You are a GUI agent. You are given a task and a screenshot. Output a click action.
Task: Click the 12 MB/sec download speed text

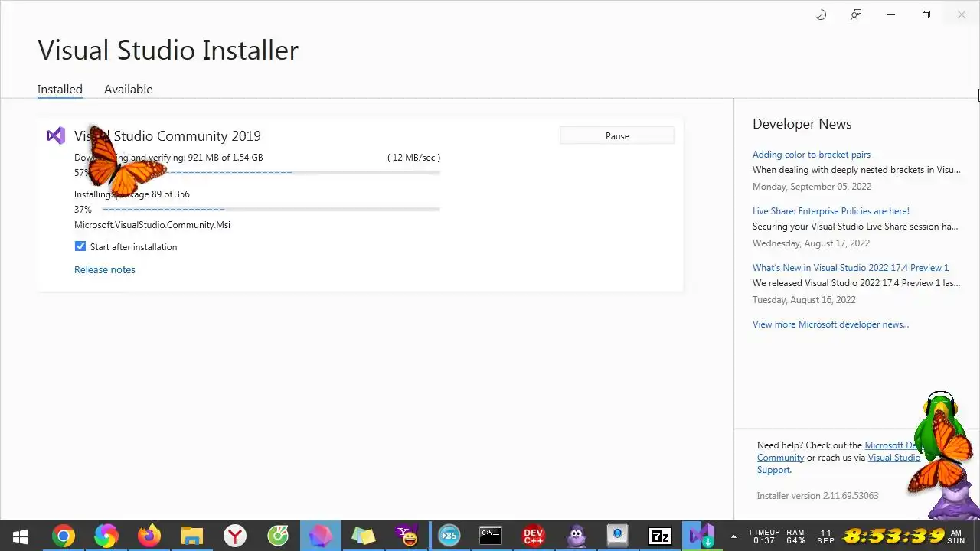pos(414,158)
